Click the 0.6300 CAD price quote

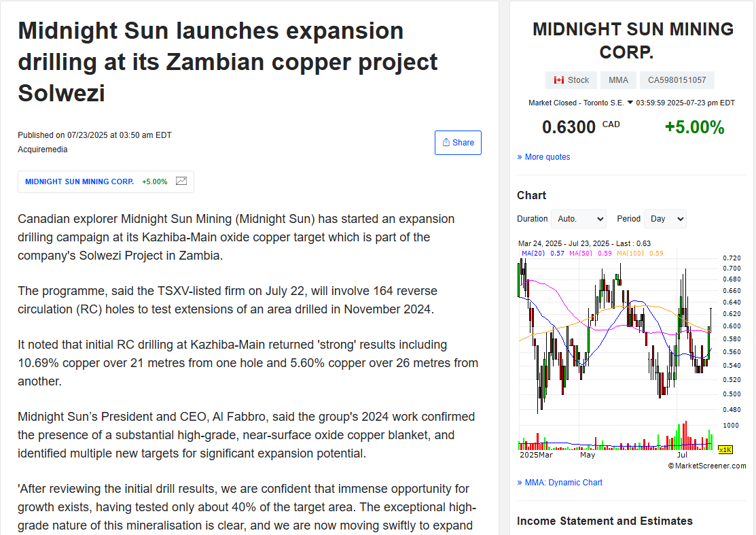click(581, 127)
